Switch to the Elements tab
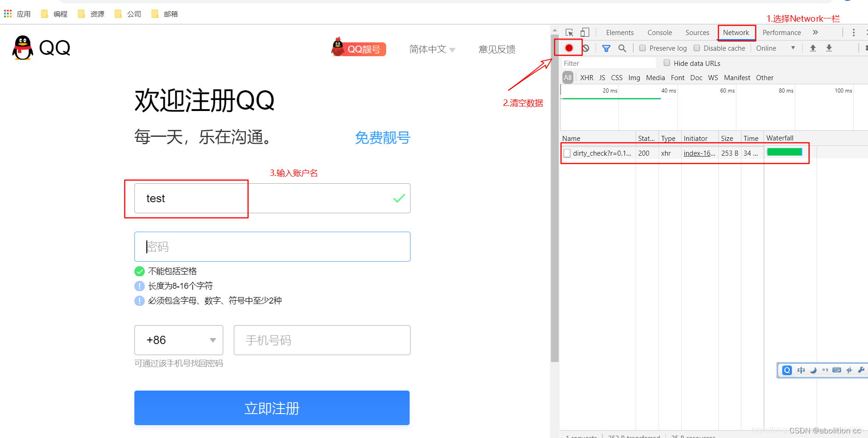Screen dimensions: 868x438 click(620, 33)
